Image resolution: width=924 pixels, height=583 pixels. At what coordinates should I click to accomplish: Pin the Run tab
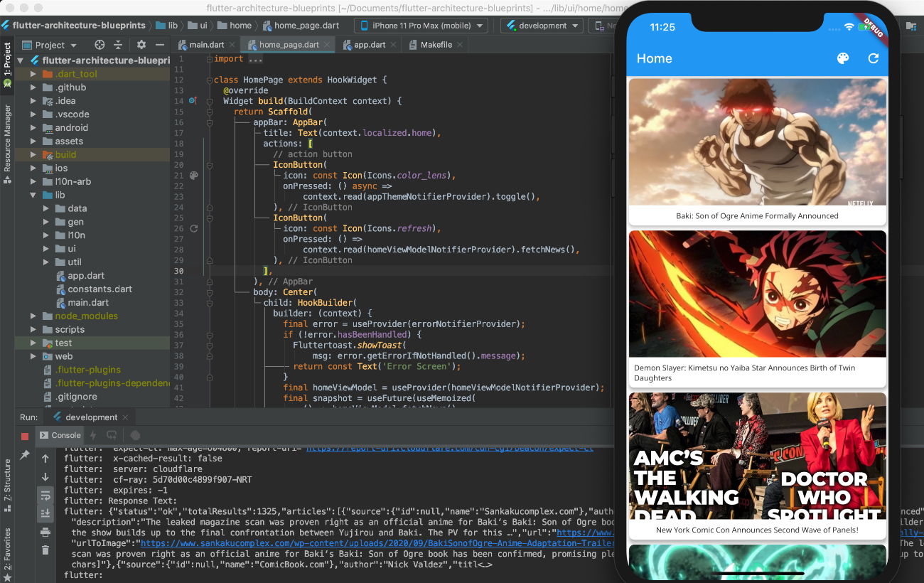25,454
